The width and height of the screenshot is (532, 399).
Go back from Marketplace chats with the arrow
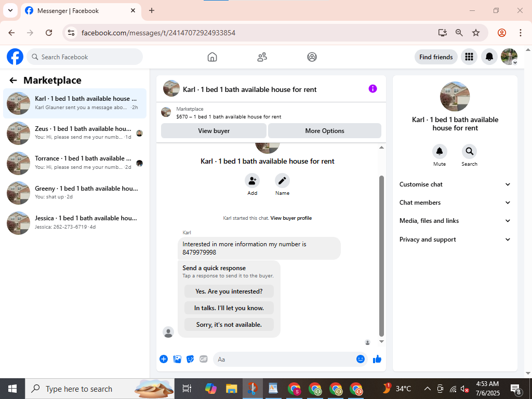(x=13, y=81)
